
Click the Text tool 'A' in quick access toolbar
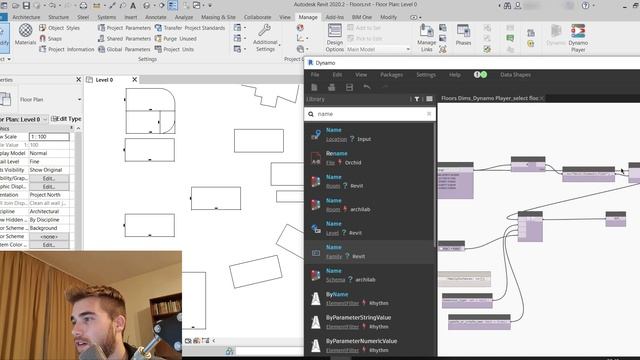(133, 5)
